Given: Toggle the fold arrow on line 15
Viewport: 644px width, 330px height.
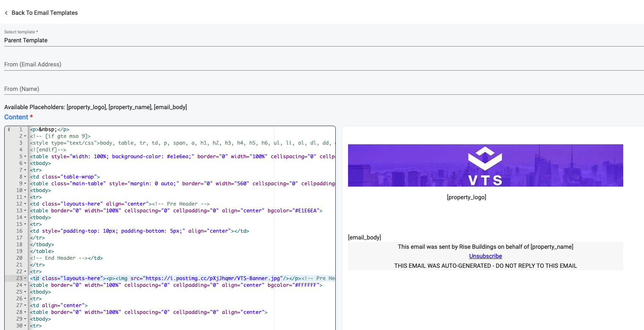Looking at the screenshot, I should pyautogui.click(x=25, y=224).
